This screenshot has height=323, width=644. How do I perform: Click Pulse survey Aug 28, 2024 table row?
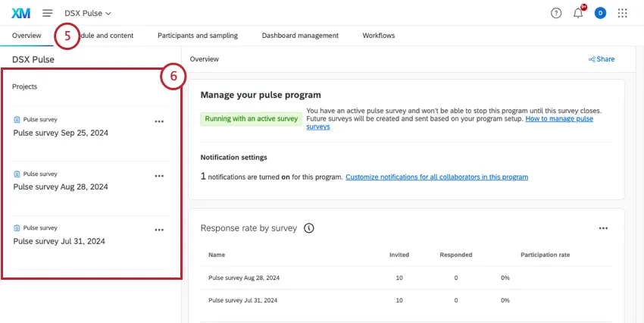tap(242, 278)
